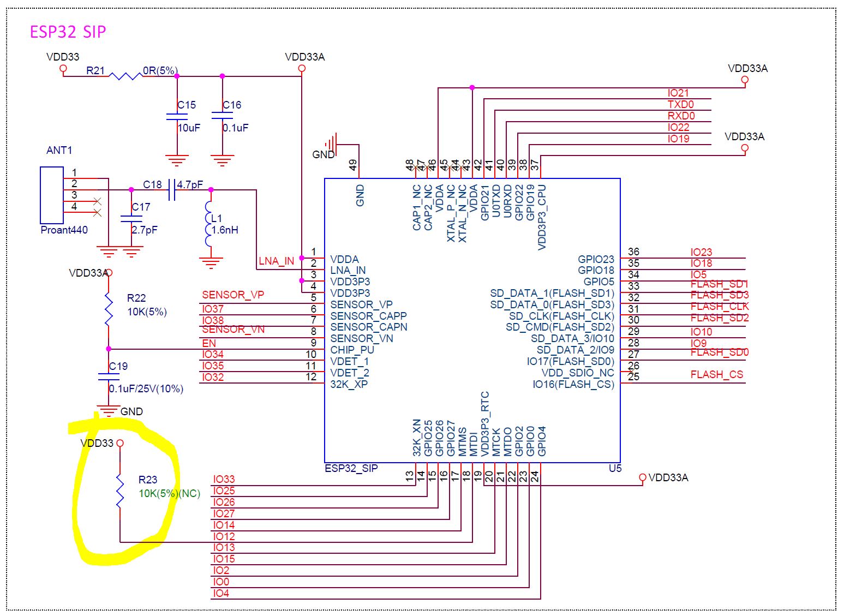The width and height of the screenshot is (844, 616).
Task: Click the 2.7pF capacitor value
Action: click(x=144, y=230)
